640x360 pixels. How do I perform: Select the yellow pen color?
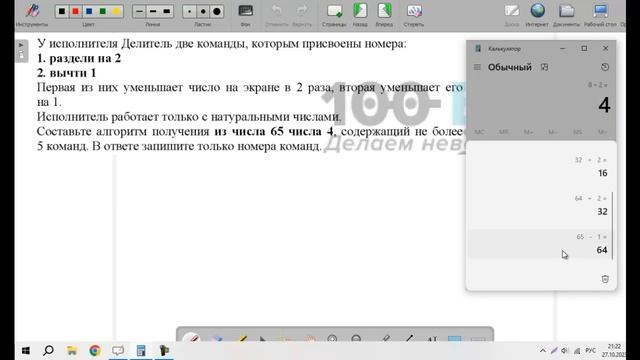point(116,11)
